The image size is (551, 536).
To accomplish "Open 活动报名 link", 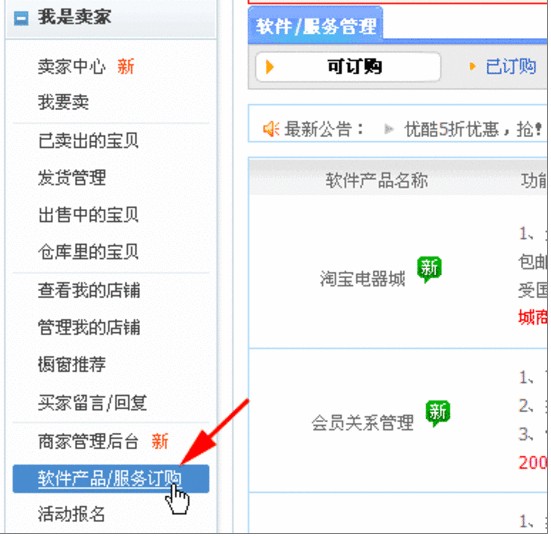I will click(72, 514).
